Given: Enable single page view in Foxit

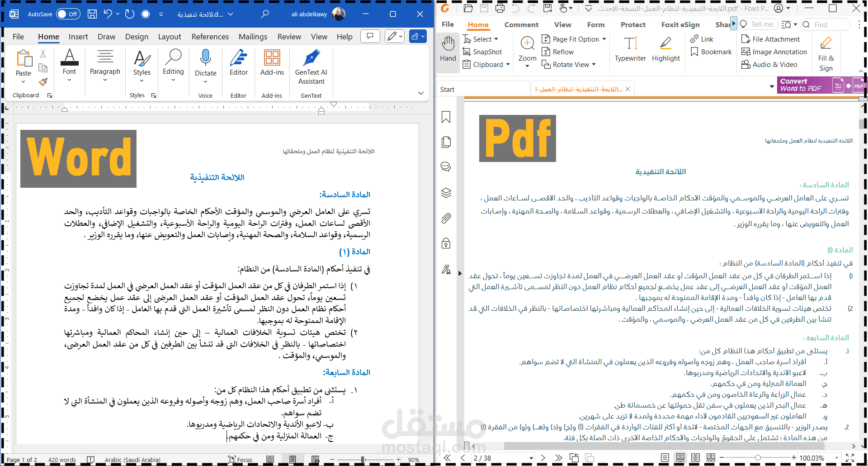Looking at the screenshot, I should [x=665, y=458].
